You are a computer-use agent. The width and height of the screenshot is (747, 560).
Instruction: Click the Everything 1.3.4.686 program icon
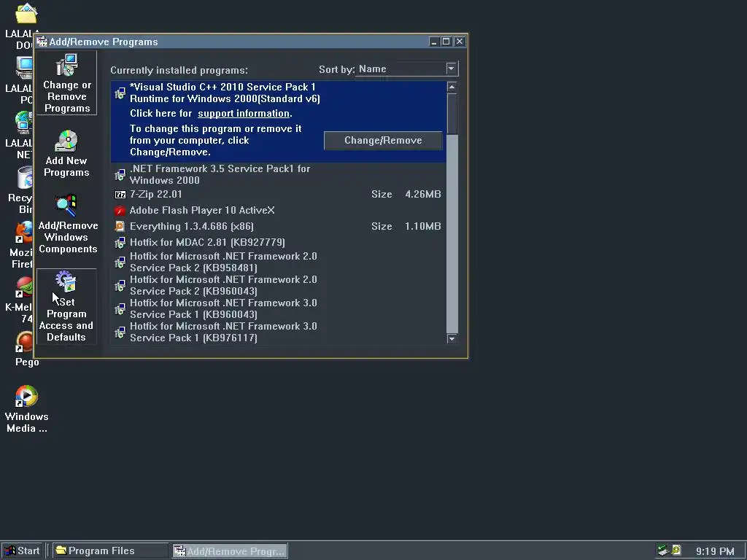click(120, 226)
